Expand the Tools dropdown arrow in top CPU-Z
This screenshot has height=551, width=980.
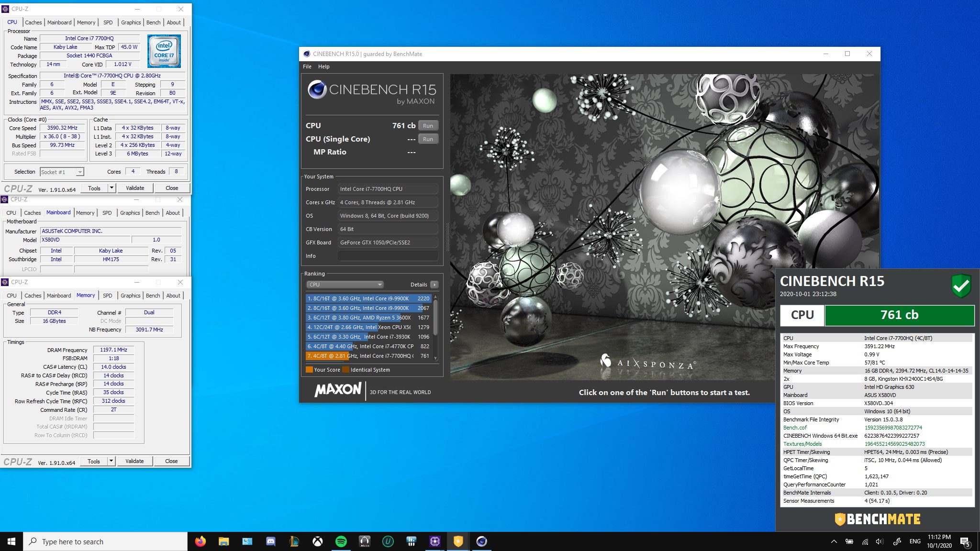click(111, 188)
